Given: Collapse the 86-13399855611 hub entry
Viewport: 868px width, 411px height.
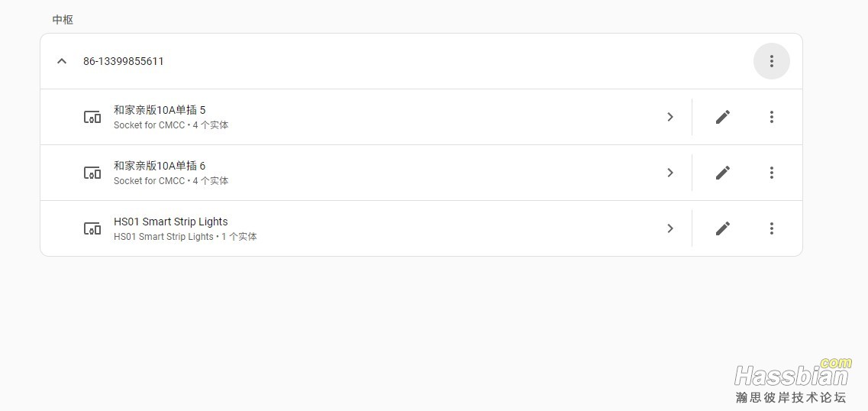Looking at the screenshot, I should pos(62,61).
